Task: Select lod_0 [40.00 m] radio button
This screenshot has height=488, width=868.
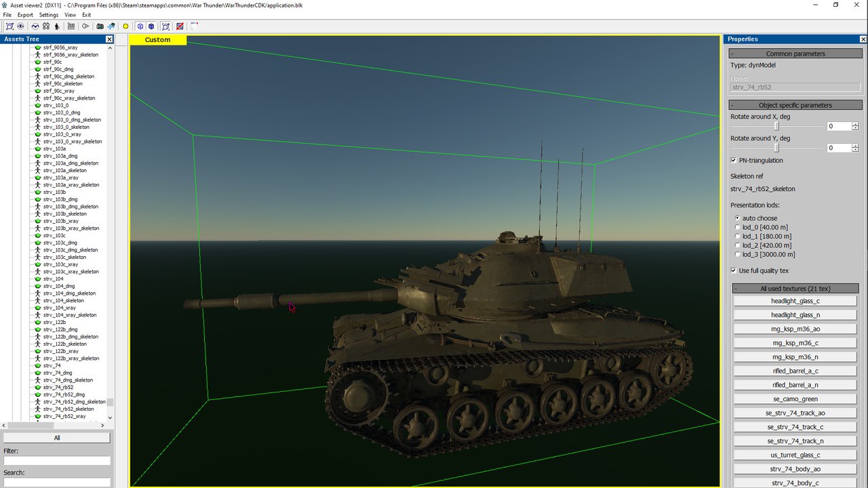Action: pos(737,227)
